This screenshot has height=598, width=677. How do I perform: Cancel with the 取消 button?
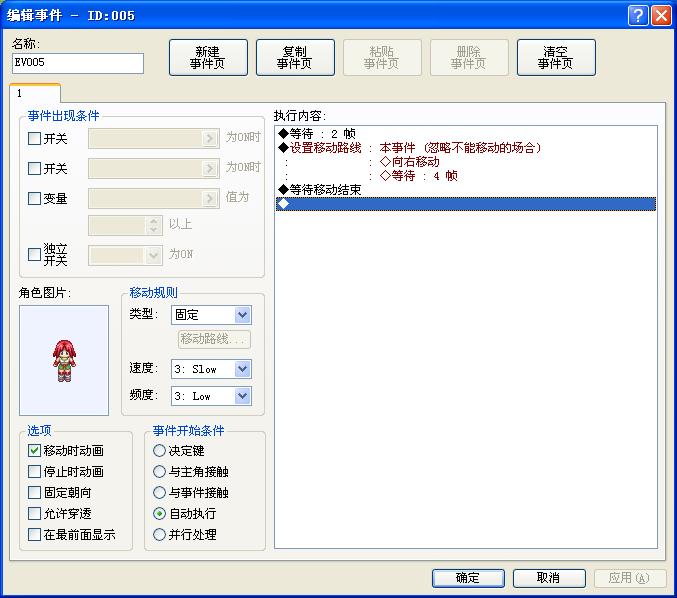pyautogui.click(x=549, y=578)
